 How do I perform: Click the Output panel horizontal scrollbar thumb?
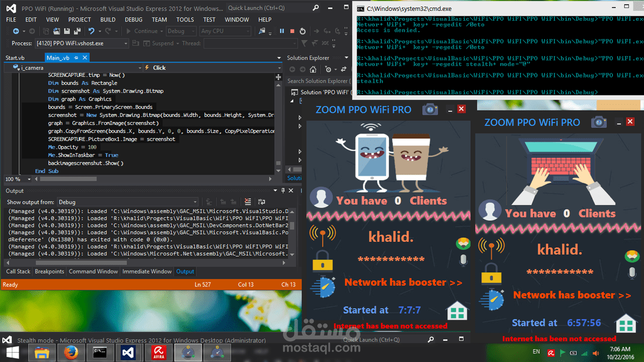[x=82, y=263]
